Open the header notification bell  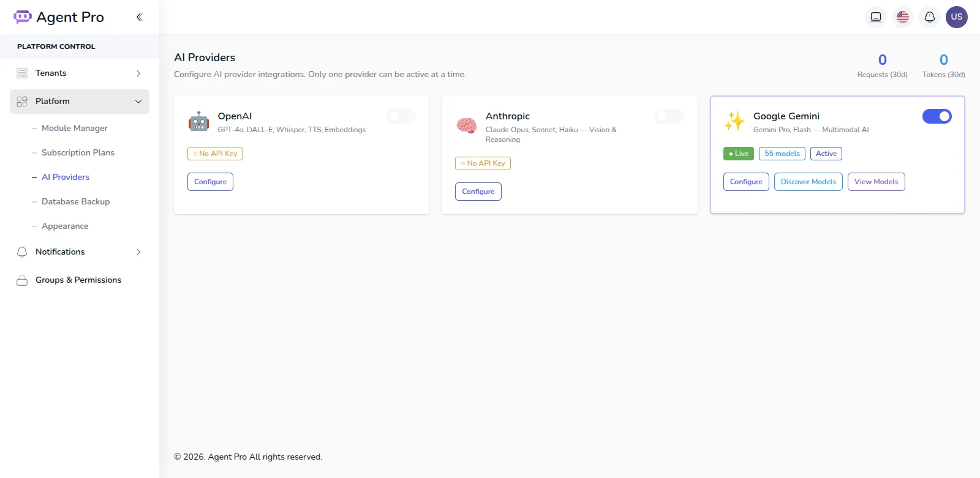[x=930, y=17]
